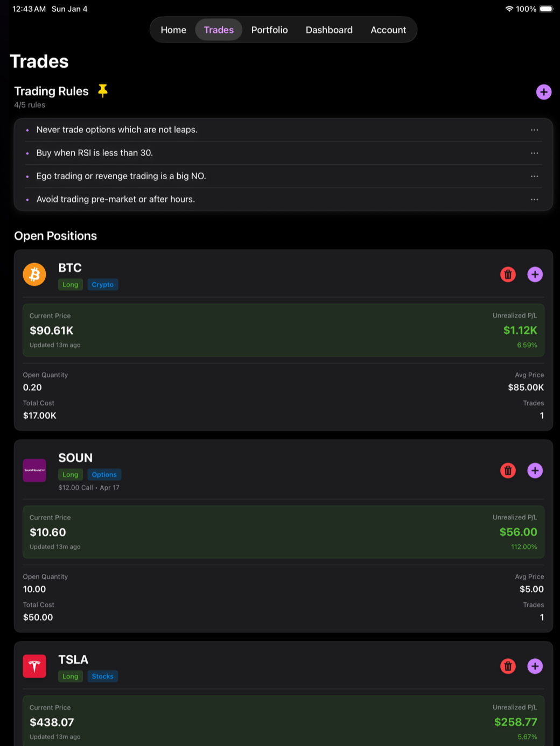Screen dimensions: 560x746
Task: Switch to the Portfolio tab
Action: coord(269,30)
